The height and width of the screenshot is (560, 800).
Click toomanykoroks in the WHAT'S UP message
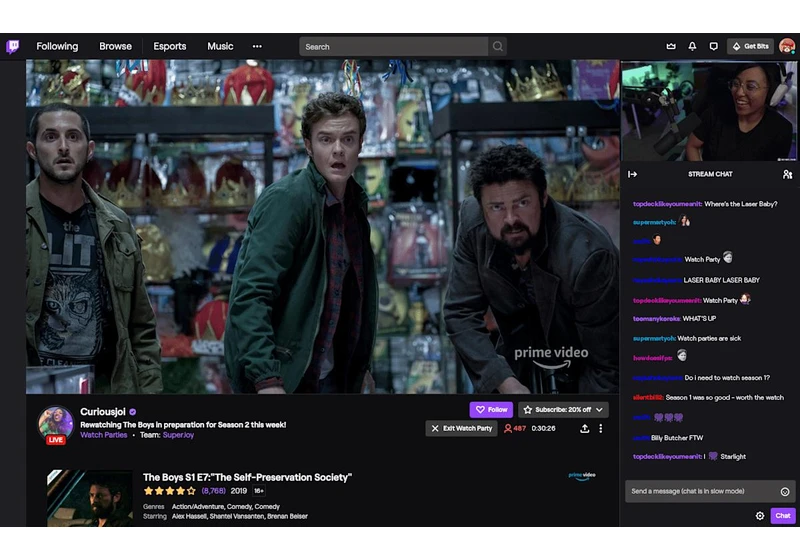(657, 319)
